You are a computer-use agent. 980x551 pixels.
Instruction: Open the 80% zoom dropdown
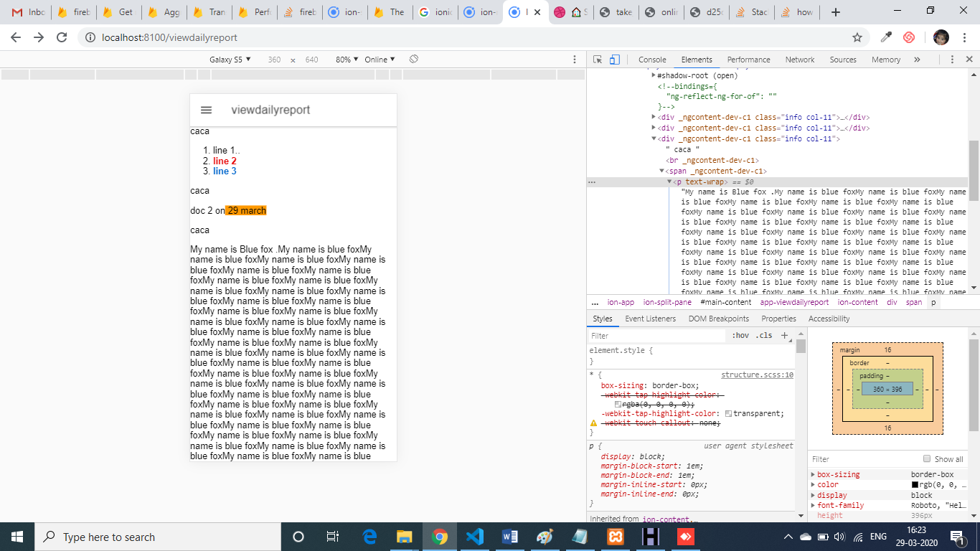347,60
